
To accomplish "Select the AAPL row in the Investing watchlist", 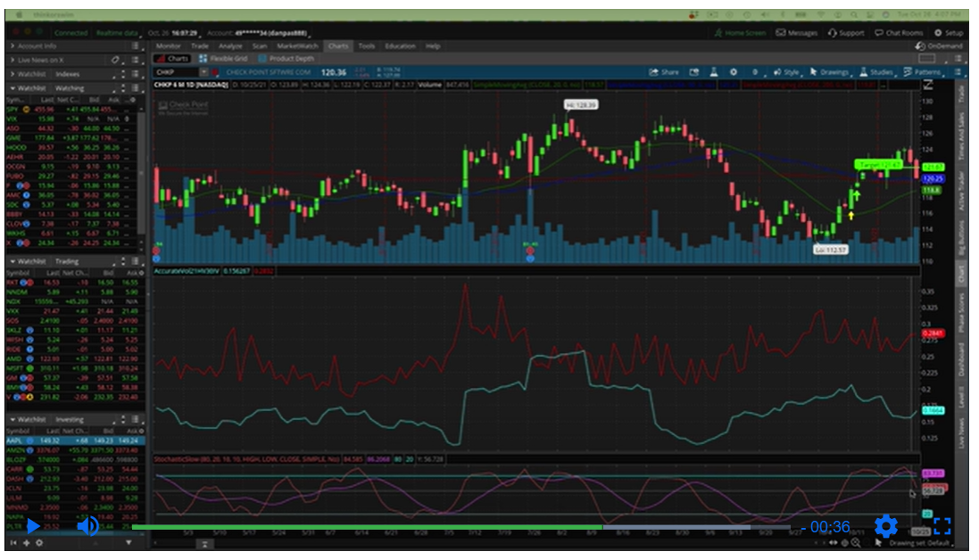I will [75, 441].
